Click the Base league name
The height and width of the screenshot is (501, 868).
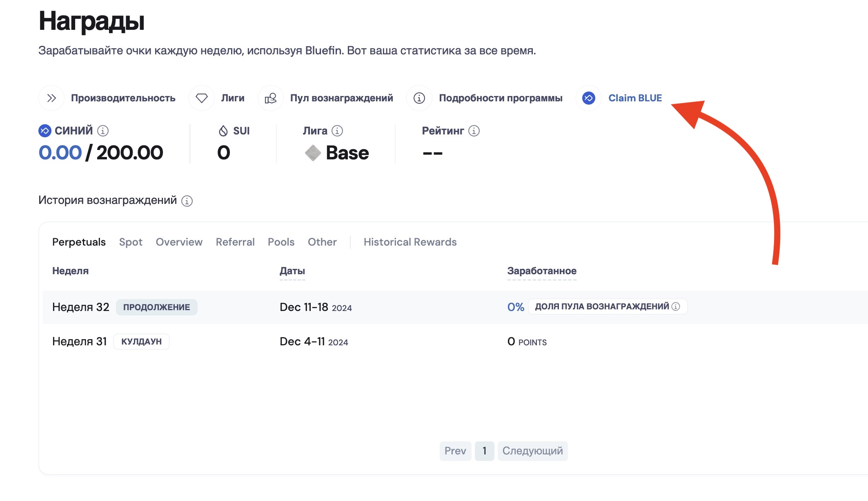[347, 153]
